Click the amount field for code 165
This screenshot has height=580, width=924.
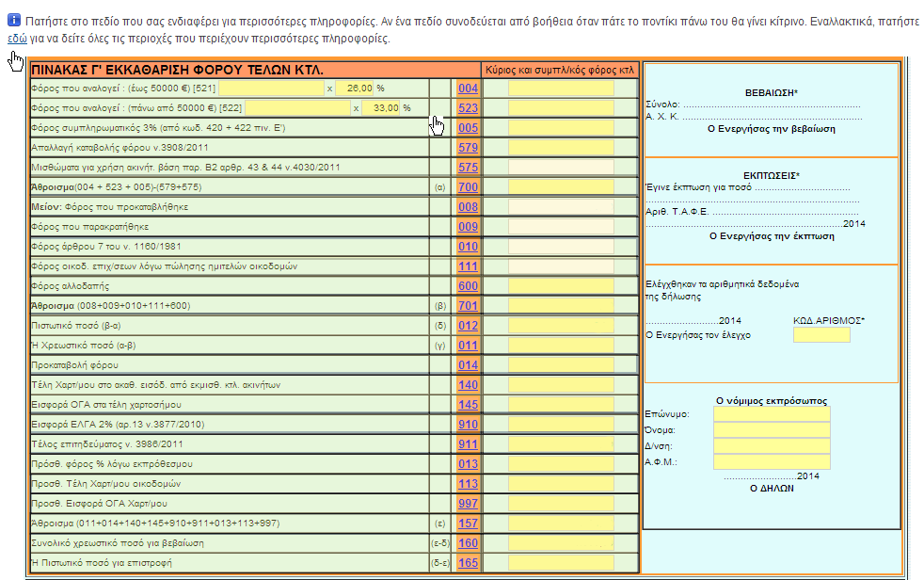point(561,562)
